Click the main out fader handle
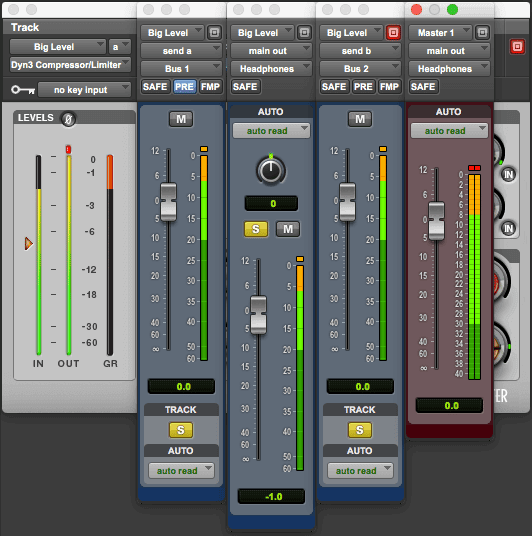The image size is (532, 536). coord(258,315)
